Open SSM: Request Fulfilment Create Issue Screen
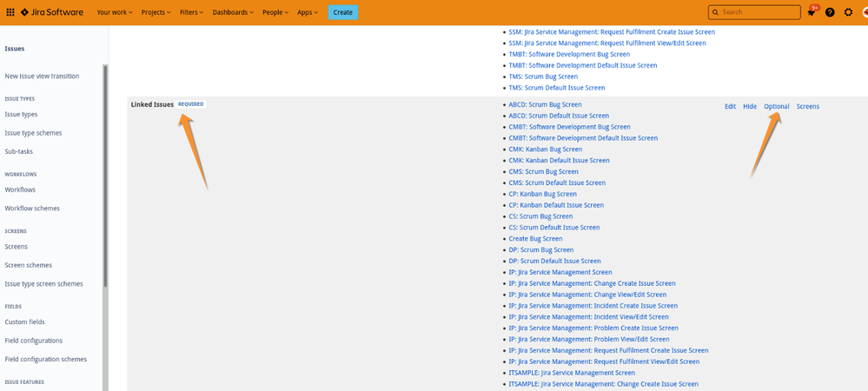This screenshot has width=868, height=391. 612,32
